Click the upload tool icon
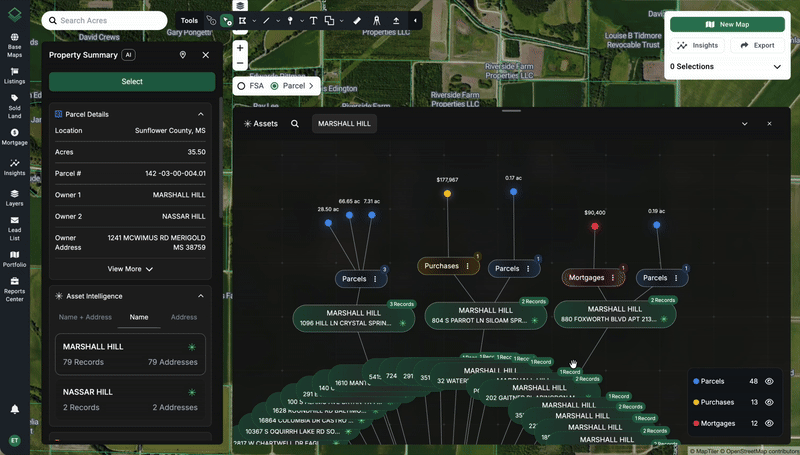This screenshot has width=800, height=455. [x=396, y=20]
